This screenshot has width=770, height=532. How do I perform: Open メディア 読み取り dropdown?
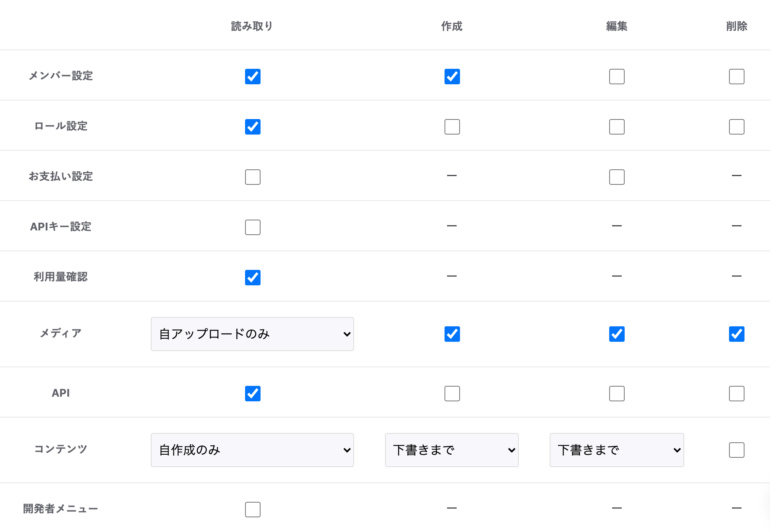(252, 334)
